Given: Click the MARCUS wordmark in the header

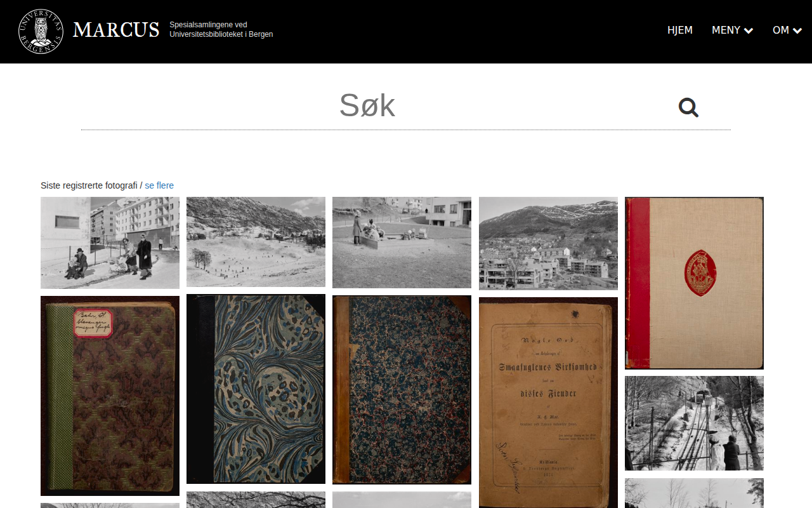Looking at the screenshot, I should [116, 30].
